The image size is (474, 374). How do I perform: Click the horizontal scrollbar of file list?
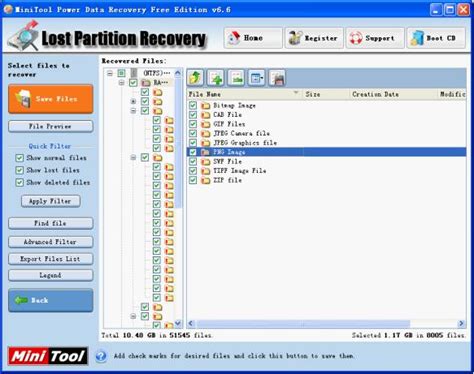pyautogui.click(x=303, y=324)
